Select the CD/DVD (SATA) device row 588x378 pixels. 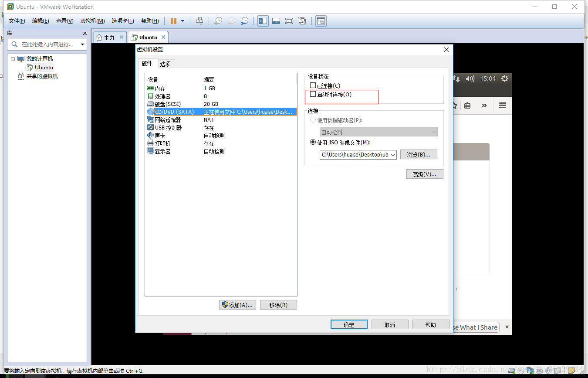point(221,112)
